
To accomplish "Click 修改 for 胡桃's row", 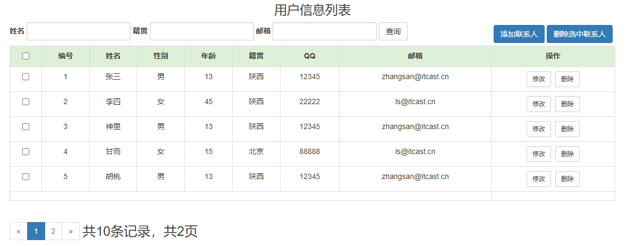I will [539, 179].
